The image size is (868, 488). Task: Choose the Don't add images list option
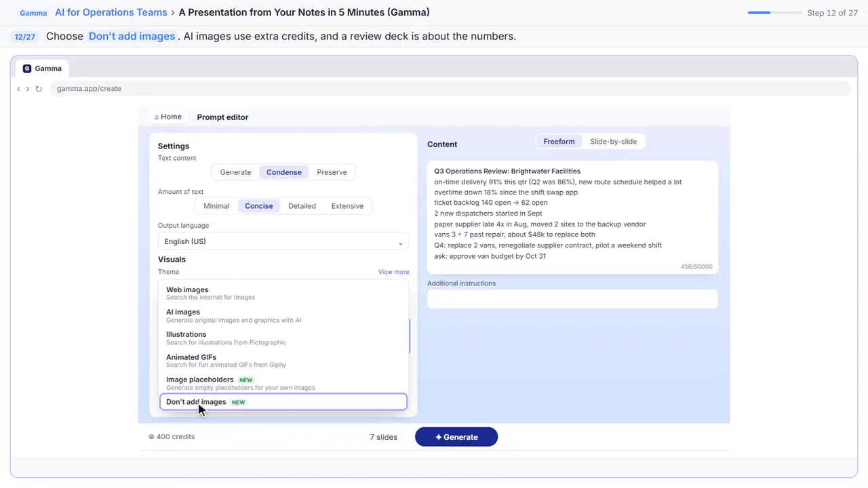(283, 402)
